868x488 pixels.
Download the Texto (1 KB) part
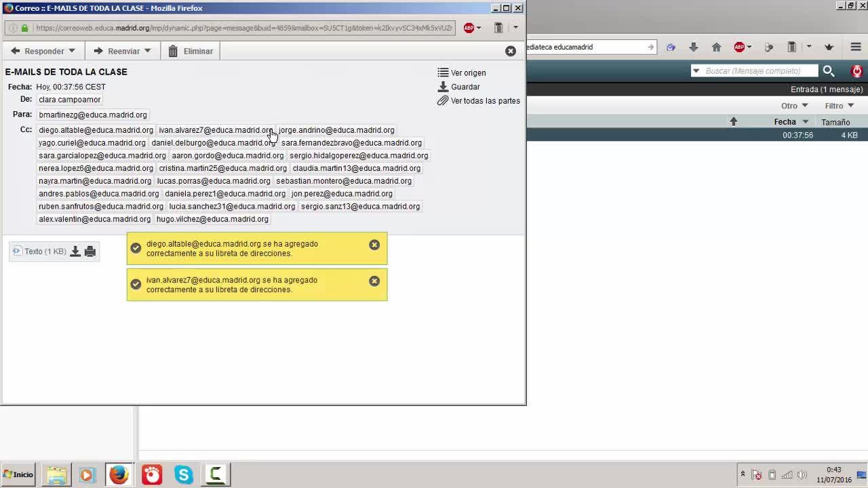click(x=75, y=251)
